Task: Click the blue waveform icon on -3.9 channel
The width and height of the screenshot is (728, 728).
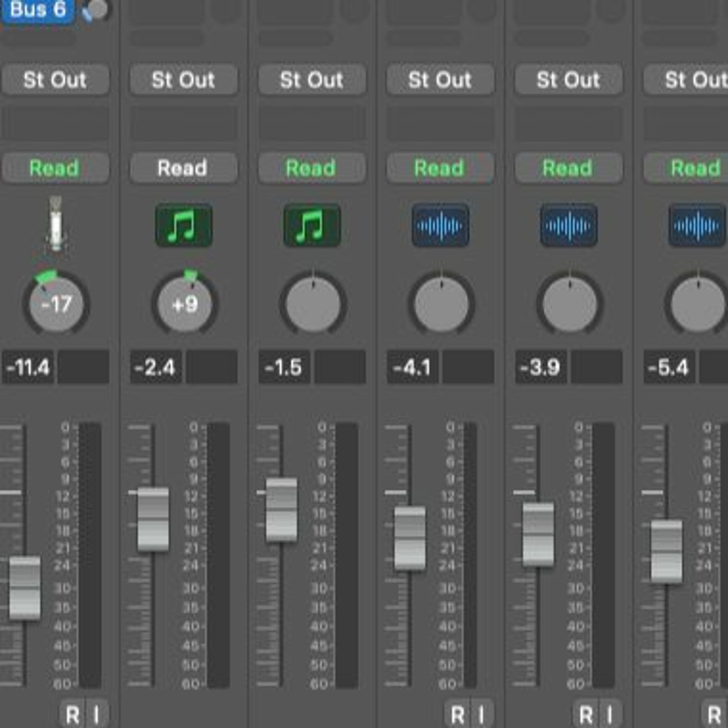Action: pos(569,225)
